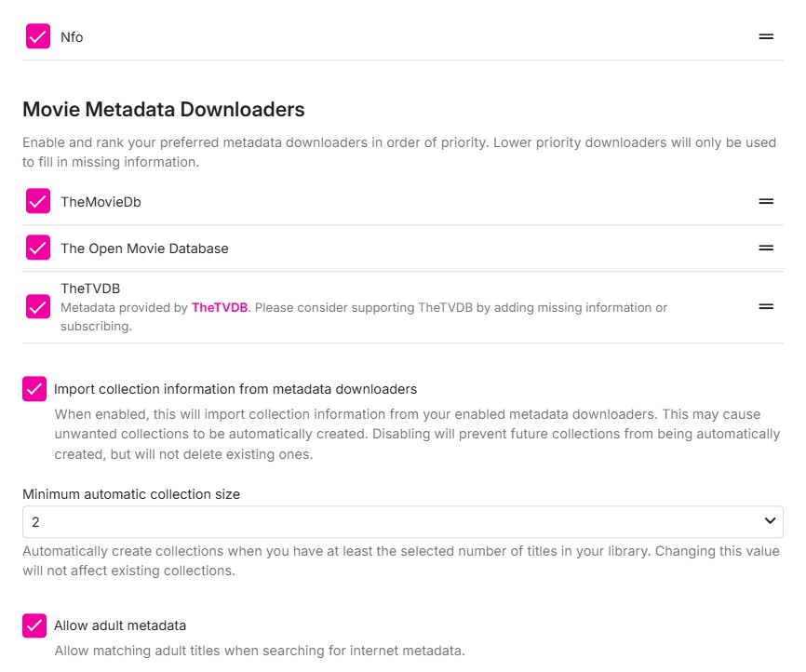Click The Open Movie Database label
The image size is (806, 672).
point(144,249)
